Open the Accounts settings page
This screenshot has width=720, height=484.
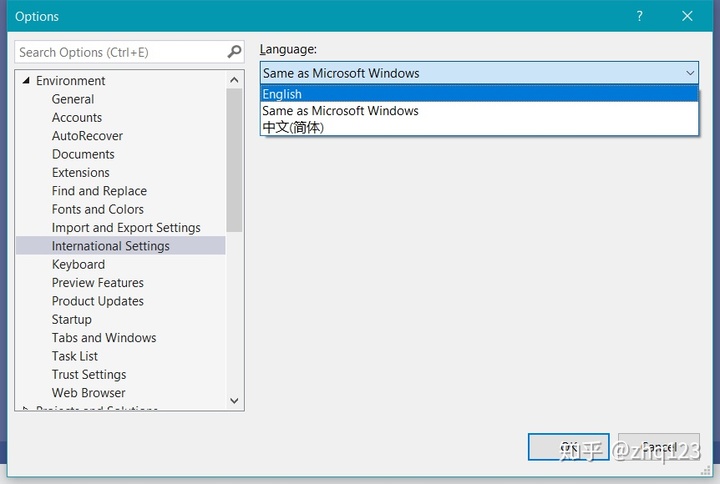click(77, 118)
